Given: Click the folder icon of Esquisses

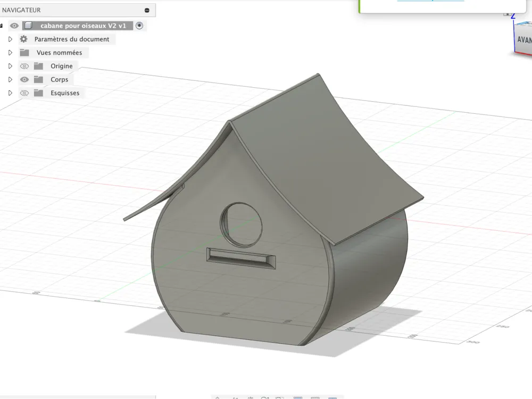Looking at the screenshot, I should point(39,93).
